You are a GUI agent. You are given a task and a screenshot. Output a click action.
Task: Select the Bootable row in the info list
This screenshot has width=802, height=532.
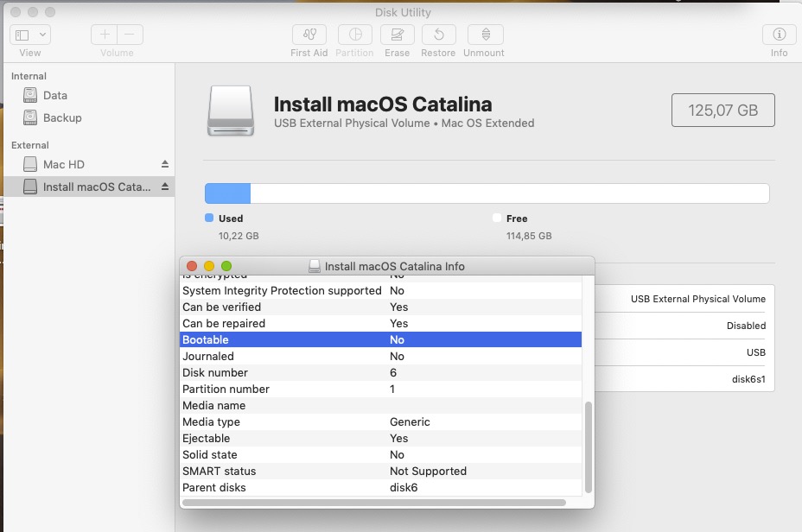coord(285,339)
